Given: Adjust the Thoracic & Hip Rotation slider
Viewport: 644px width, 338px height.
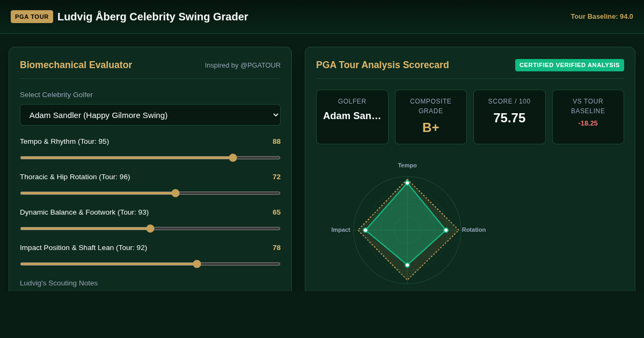Looking at the screenshot, I should tap(150, 193).
